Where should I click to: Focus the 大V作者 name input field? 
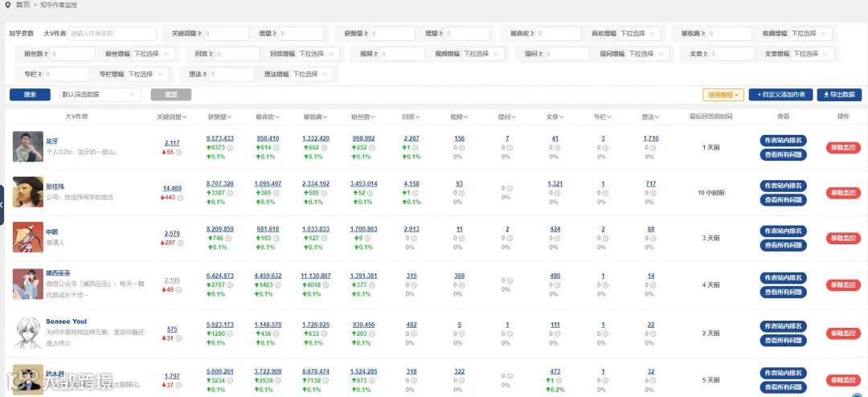coord(113,33)
